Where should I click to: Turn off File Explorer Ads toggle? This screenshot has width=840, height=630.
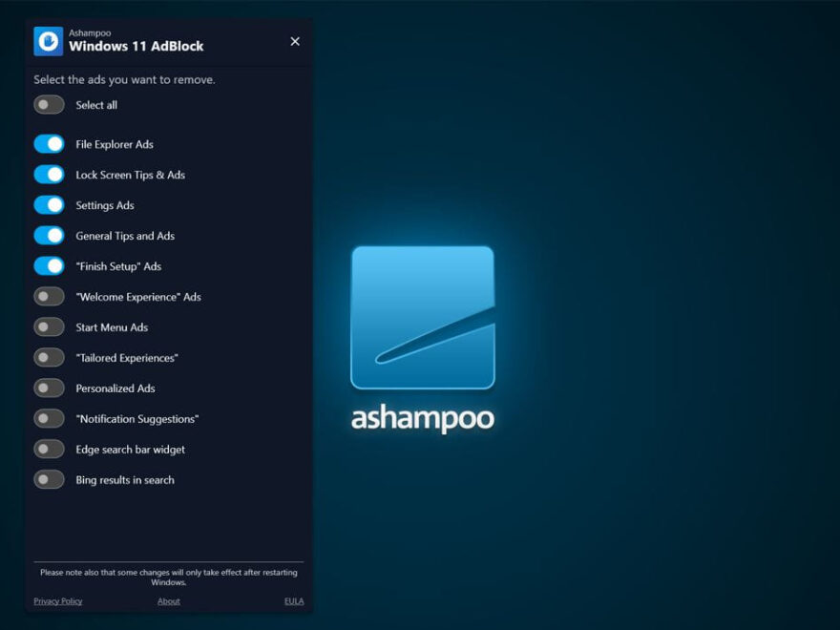49,144
